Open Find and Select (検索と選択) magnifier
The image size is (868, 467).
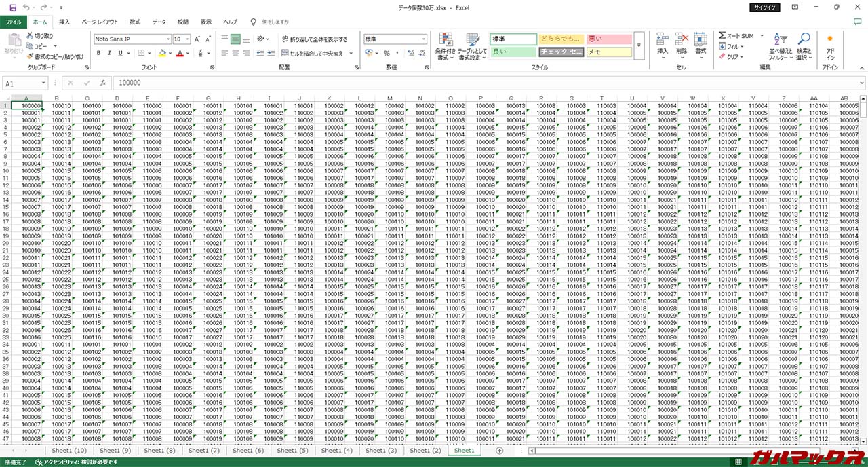[804, 47]
